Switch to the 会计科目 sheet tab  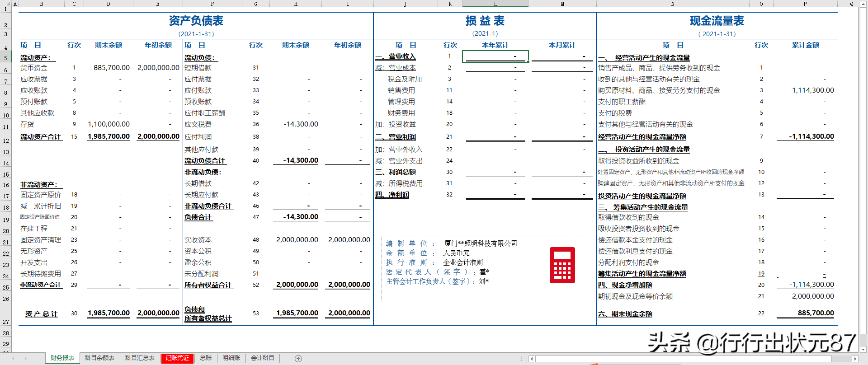(263, 358)
